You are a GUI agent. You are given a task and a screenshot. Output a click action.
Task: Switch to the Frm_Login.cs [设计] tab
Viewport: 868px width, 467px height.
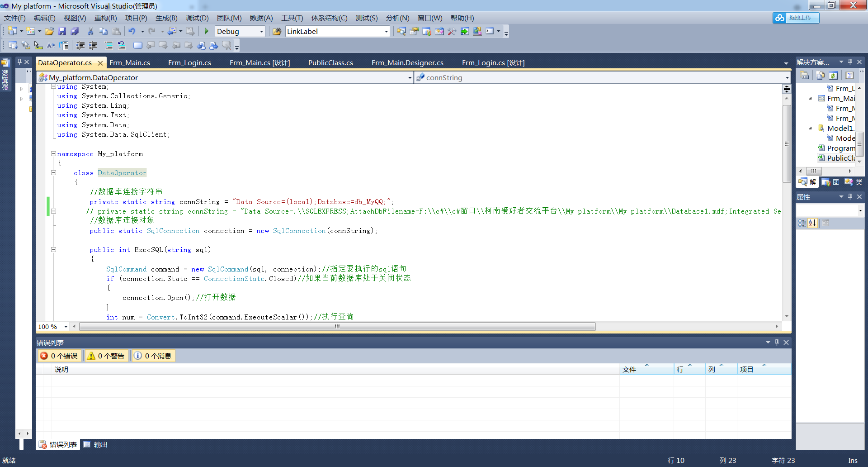[x=493, y=63]
